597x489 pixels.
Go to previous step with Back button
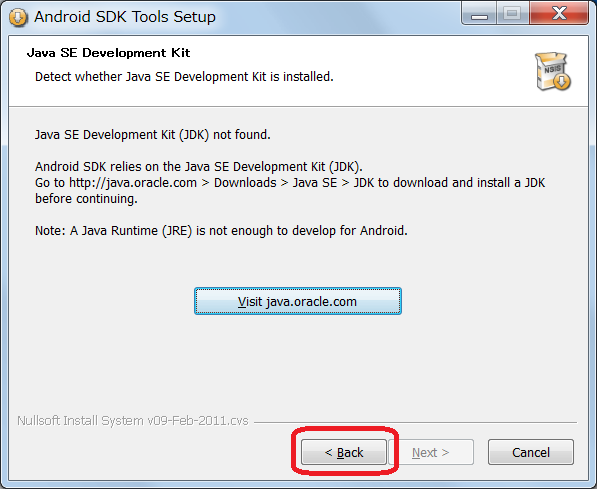[344, 452]
